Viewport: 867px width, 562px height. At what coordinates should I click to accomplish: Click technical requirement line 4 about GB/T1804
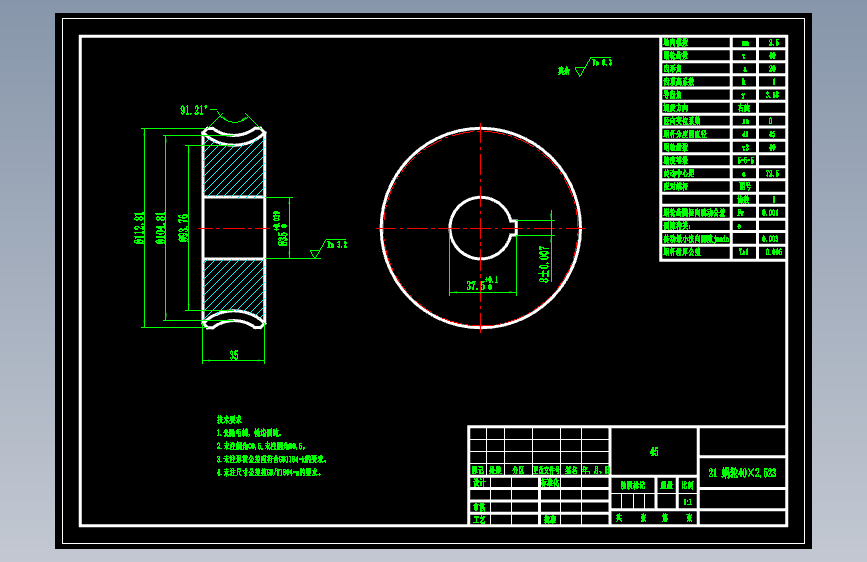click(269, 472)
